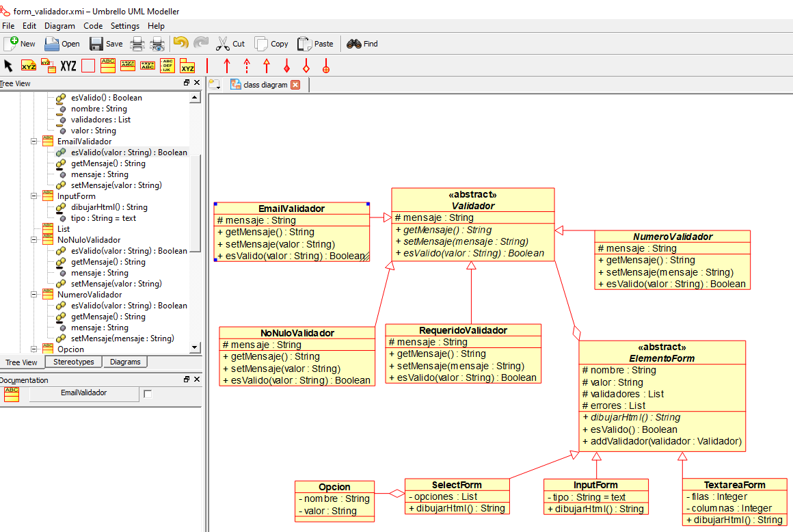This screenshot has height=532, width=793.
Task: Collapse the EmailValidador tree node
Action: pos(33,142)
